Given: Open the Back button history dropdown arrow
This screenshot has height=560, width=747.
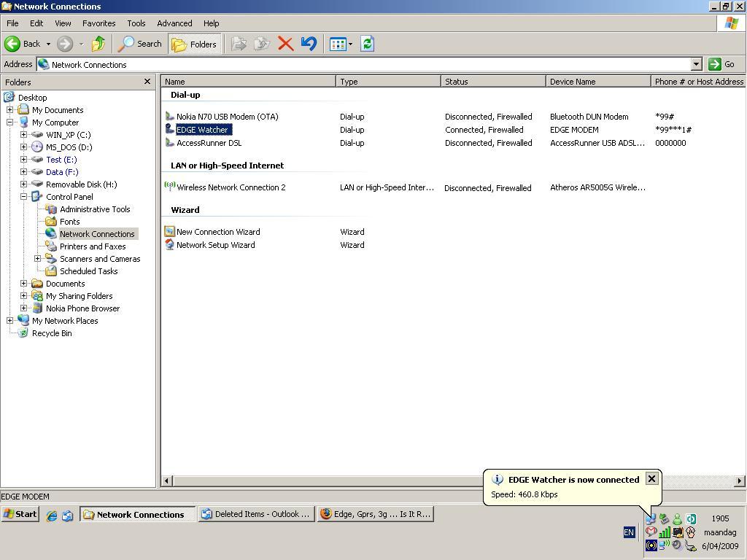Looking at the screenshot, I should click(48, 44).
